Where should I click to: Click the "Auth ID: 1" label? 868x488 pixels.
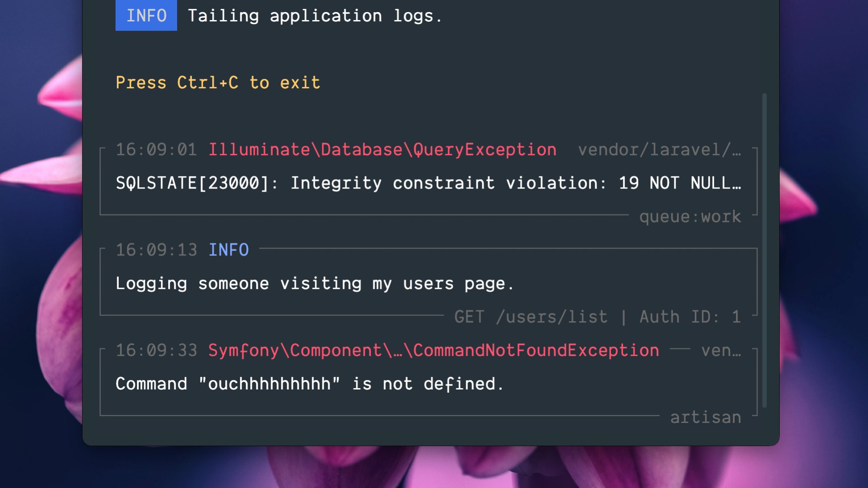690,317
